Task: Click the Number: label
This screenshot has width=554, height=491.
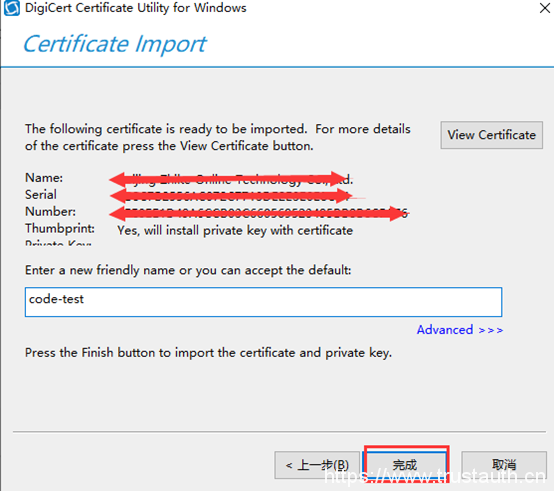Action: (x=50, y=212)
